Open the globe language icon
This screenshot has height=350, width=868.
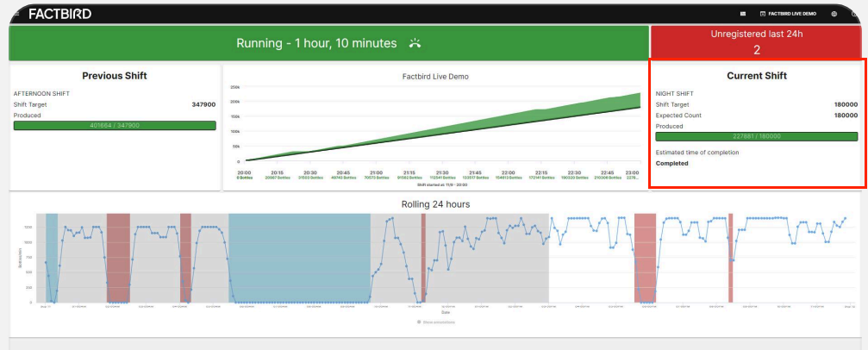pyautogui.click(x=834, y=14)
